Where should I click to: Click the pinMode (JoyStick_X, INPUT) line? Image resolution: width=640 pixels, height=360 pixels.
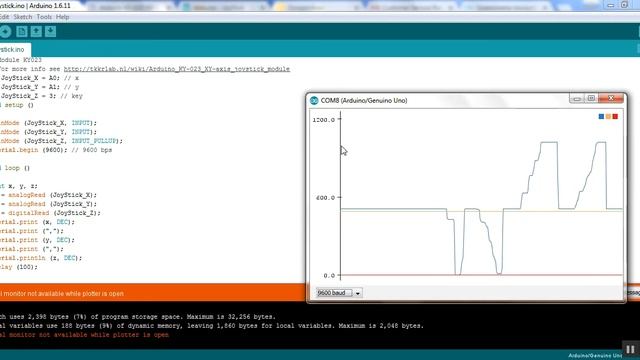pyautogui.click(x=49, y=123)
